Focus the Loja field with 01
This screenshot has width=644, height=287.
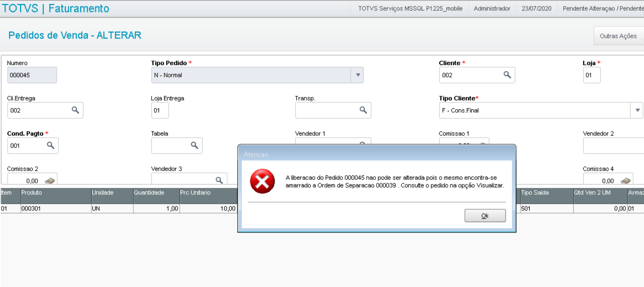click(x=592, y=75)
